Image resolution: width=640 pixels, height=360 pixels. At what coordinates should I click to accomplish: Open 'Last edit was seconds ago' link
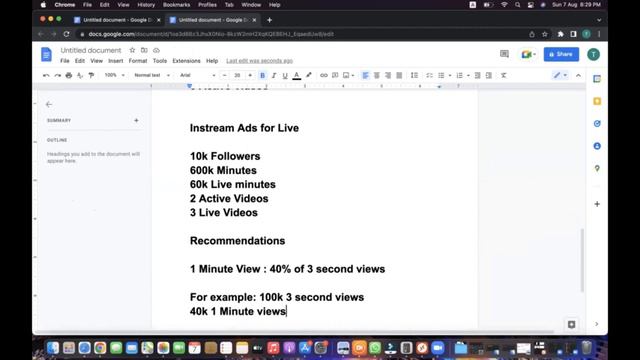(x=259, y=61)
